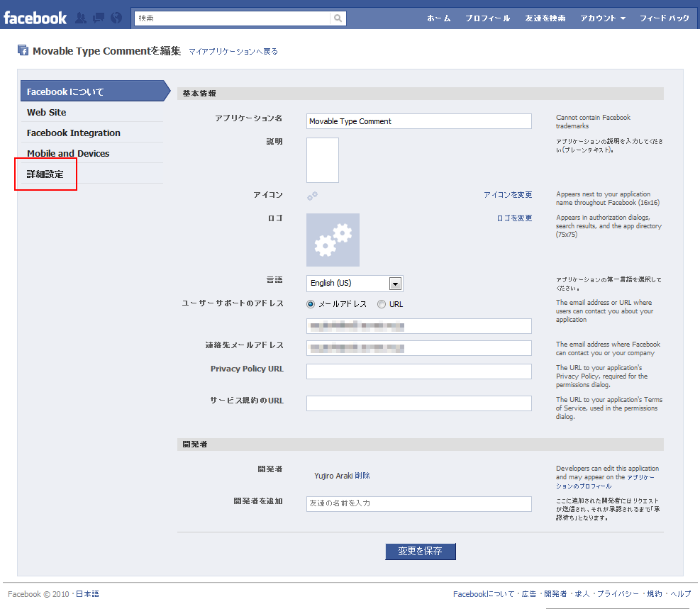The height and width of the screenshot is (609, 700).
Task: Open footer 規約 link
Action: (655, 594)
